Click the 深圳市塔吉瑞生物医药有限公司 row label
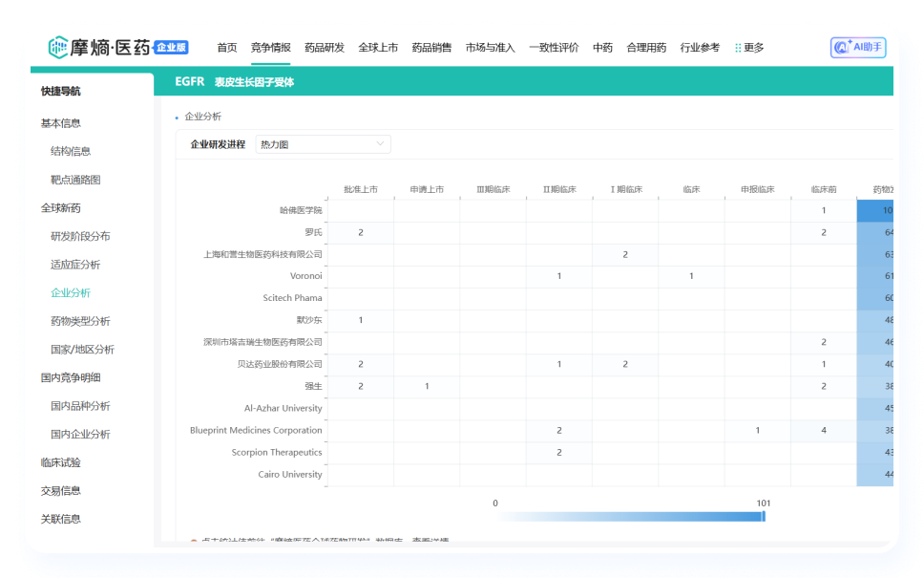Image resolution: width=924 pixels, height=578 pixels. pos(262,342)
